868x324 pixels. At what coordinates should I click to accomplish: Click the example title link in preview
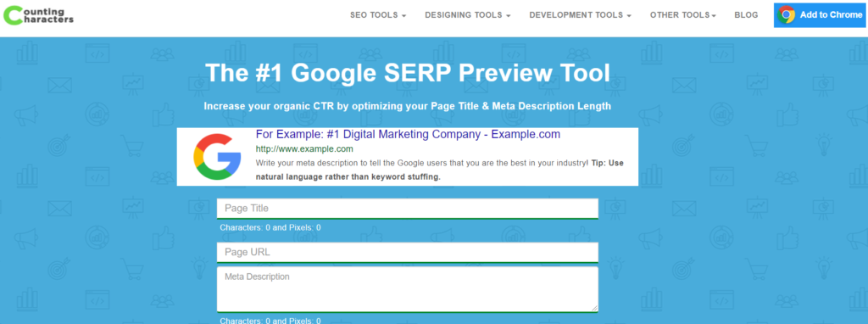coord(408,135)
